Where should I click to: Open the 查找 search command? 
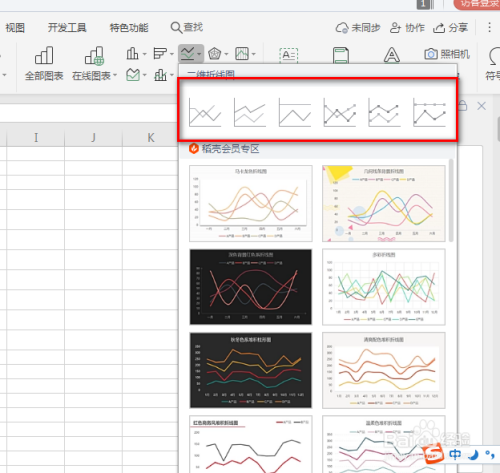187,27
